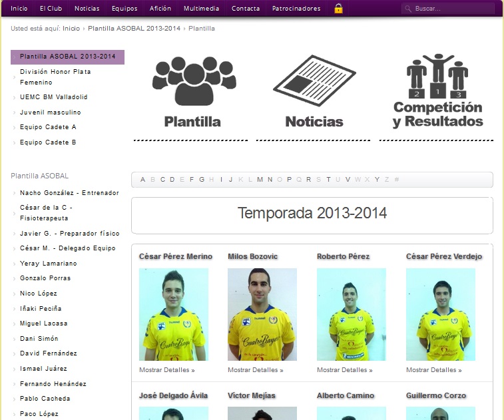Click the search magnifier icon
This screenshot has height=420, width=504.
click(x=408, y=9)
